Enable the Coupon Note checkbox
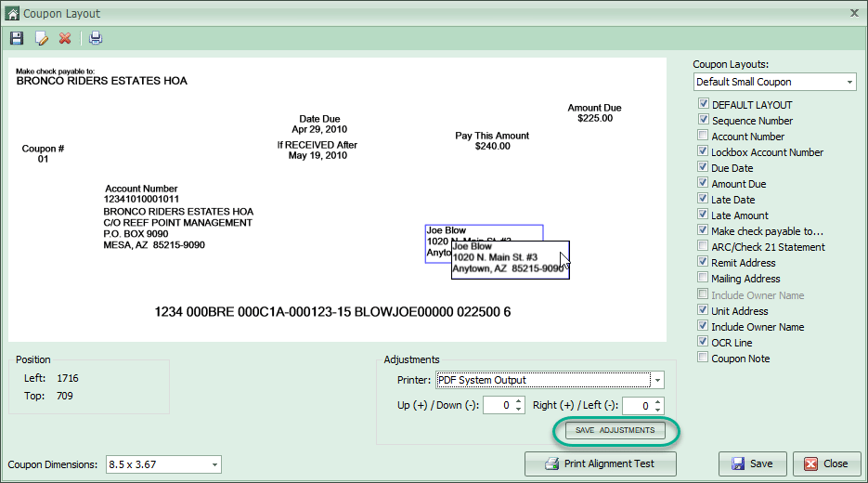868x483 pixels. [x=703, y=358]
